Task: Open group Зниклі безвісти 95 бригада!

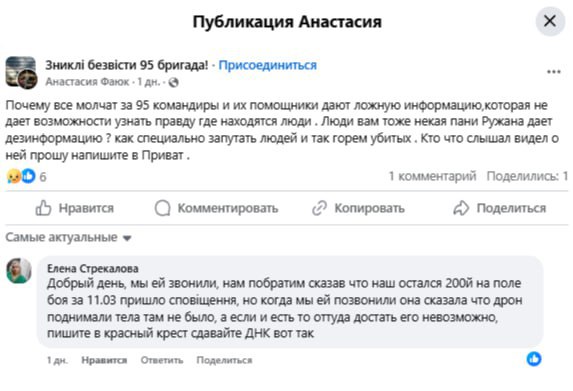Action: [x=126, y=65]
